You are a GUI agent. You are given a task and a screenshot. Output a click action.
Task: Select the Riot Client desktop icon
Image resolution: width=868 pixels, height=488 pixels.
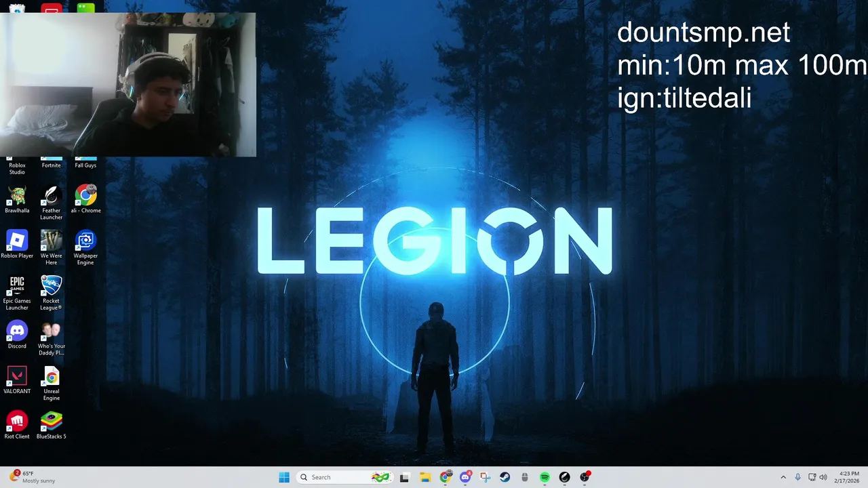point(17,425)
